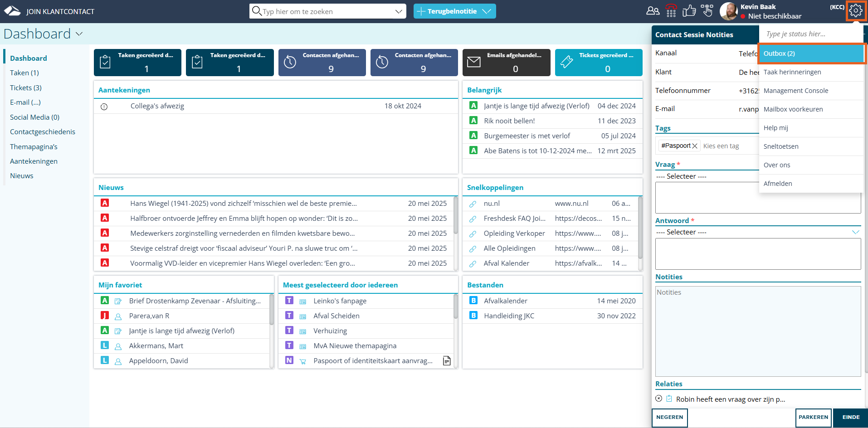Image resolution: width=868 pixels, height=428 pixels.
Task: Open the settings gear menu
Action: pyautogui.click(x=856, y=10)
